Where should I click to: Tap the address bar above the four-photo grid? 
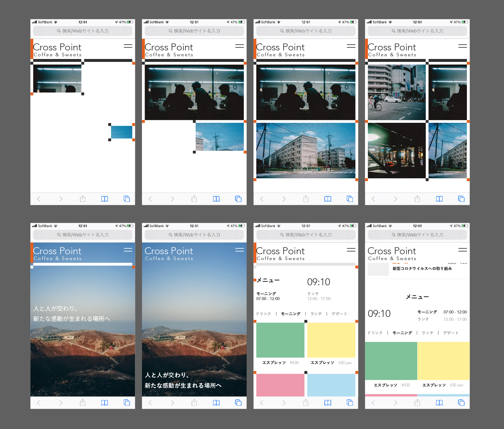417,31
